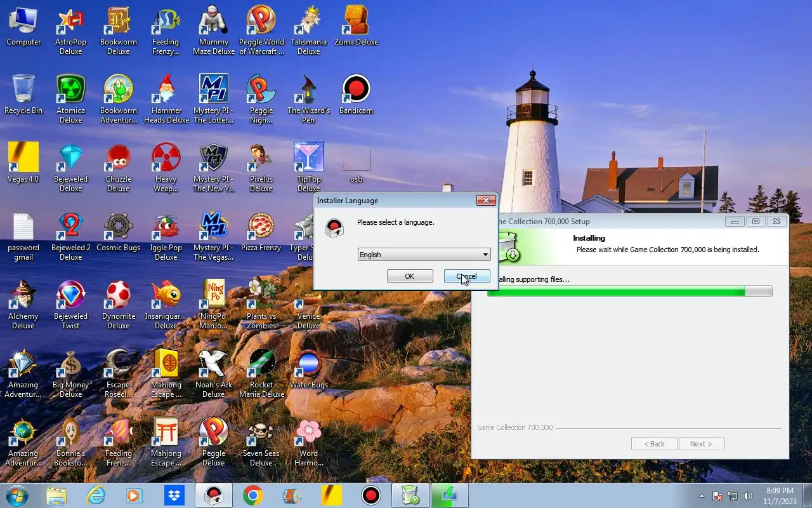Screen dimensions: 812x508
Task: Select Mystery PI The Lottery shortcut
Action: 214,100
